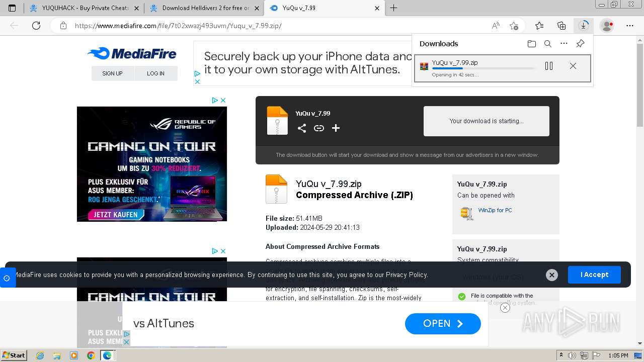Open the tab actions menu icon
The image size is (644, 362).
(x=12, y=8)
